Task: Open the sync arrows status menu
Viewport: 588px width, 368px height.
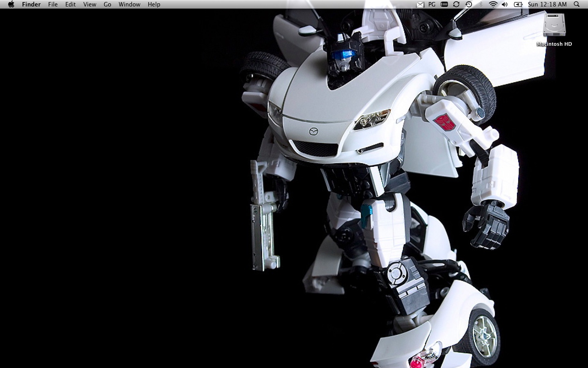Action: pyautogui.click(x=457, y=4)
